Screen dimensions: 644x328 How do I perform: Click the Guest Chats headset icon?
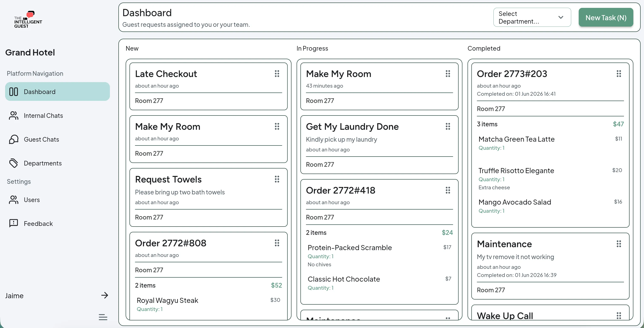click(13, 139)
